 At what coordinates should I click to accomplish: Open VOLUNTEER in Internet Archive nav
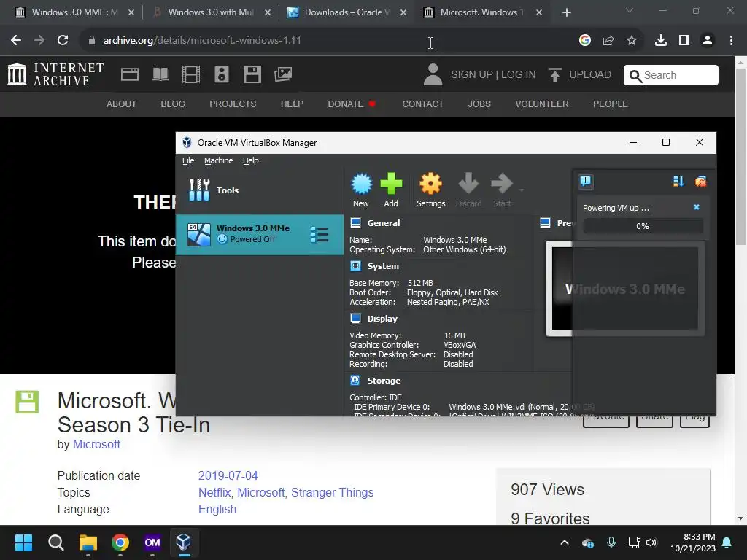point(542,104)
